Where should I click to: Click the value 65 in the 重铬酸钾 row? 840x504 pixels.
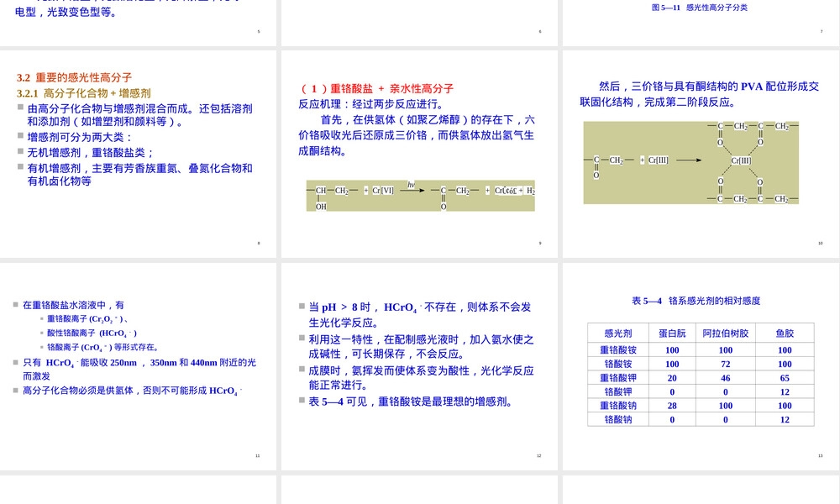click(785, 378)
